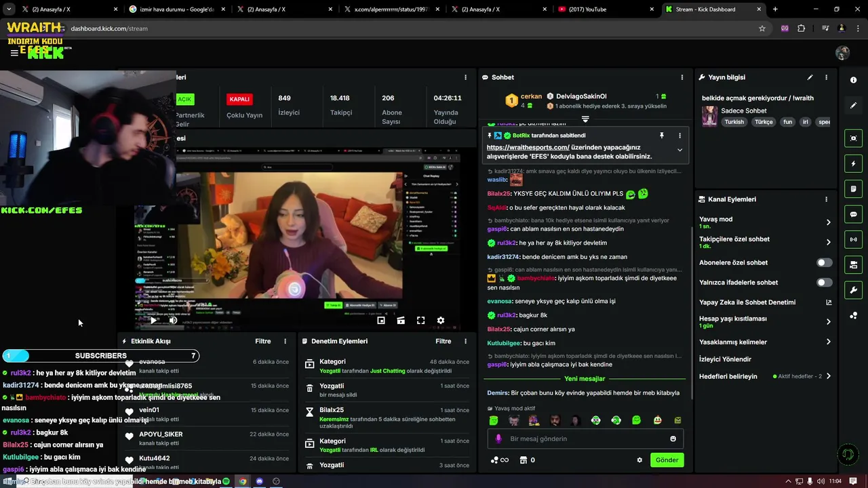This screenshot has height=488, width=868.
Task: Open the support headset floating button
Action: pos(847,454)
